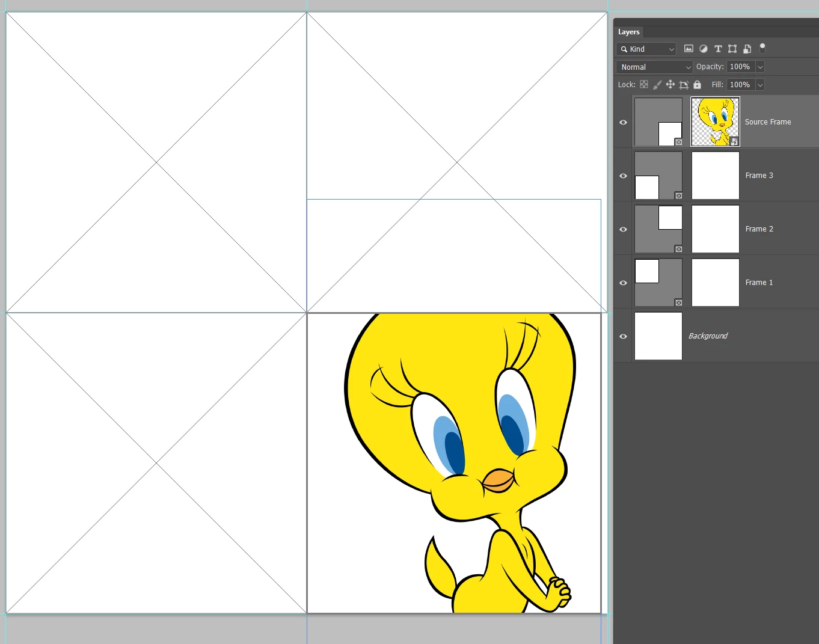
Task: Open the Fill slider arrow
Action: click(x=760, y=85)
